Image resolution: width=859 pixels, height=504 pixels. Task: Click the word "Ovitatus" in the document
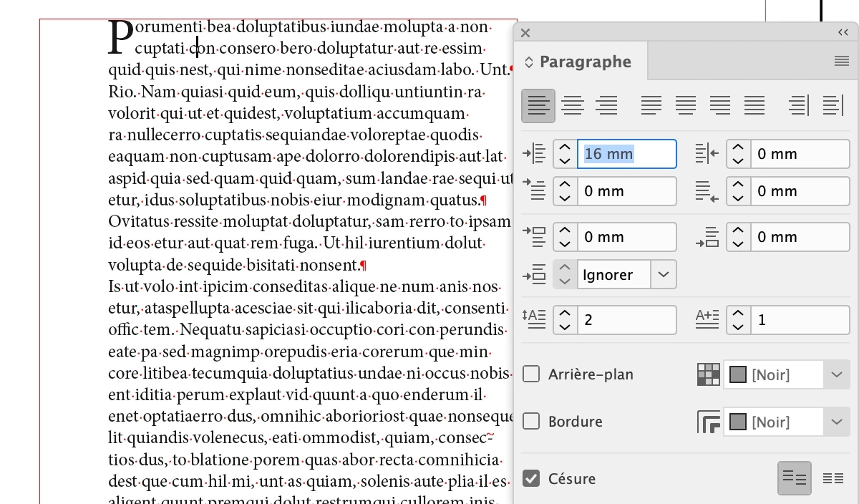pyautogui.click(x=138, y=221)
